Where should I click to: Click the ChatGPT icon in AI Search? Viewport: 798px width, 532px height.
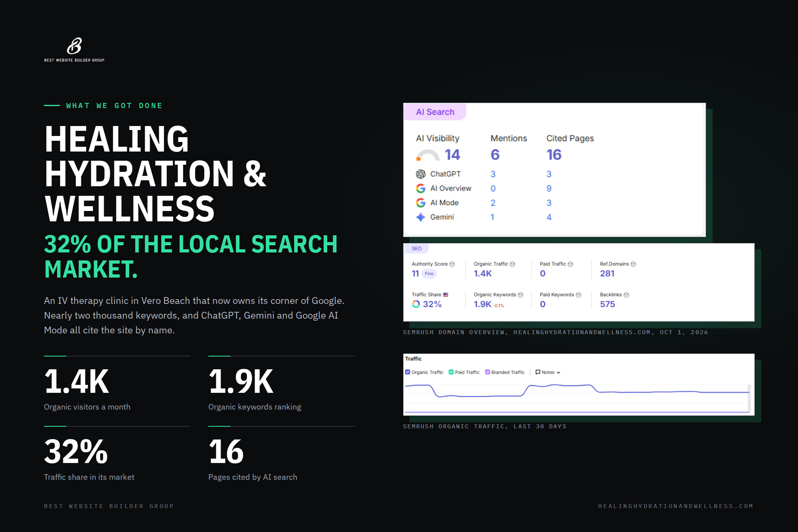pyautogui.click(x=421, y=174)
